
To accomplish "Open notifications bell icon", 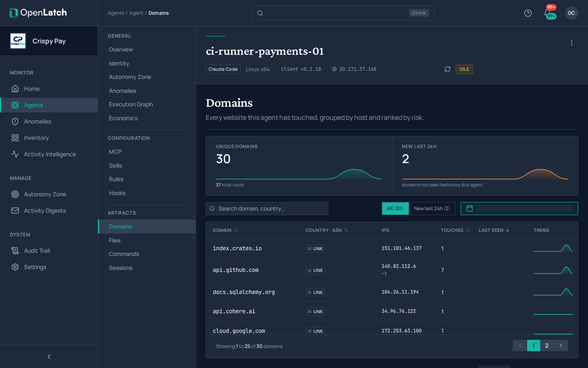I will click(547, 13).
